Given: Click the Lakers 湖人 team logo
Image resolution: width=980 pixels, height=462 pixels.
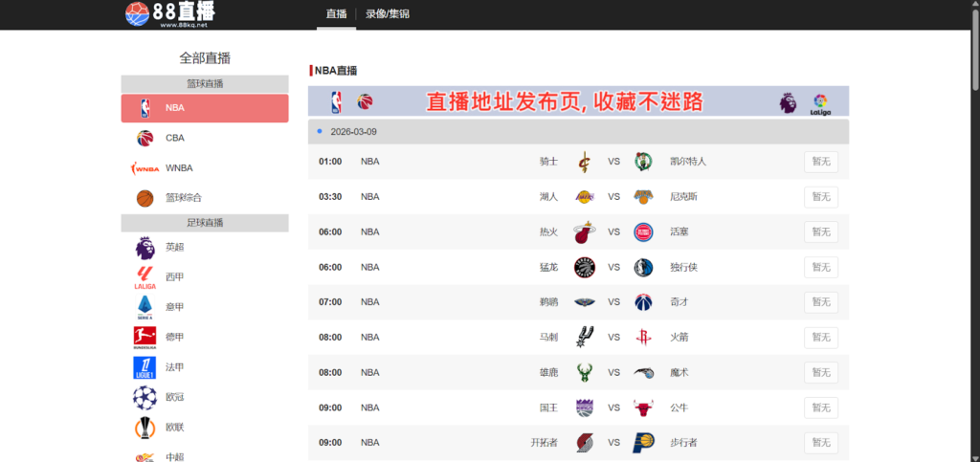Looking at the screenshot, I should pyautogui.click(x=585, y=197).
